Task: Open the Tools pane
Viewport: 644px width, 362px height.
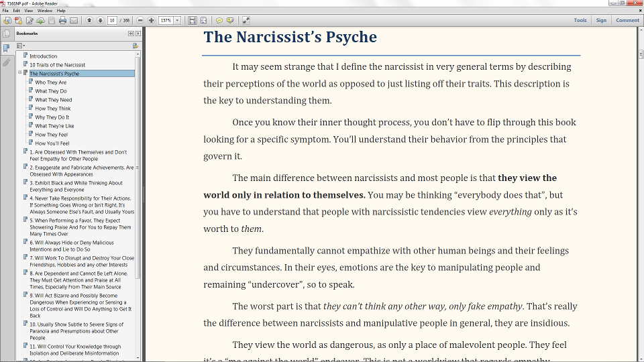Action: [x=580, y=20]
